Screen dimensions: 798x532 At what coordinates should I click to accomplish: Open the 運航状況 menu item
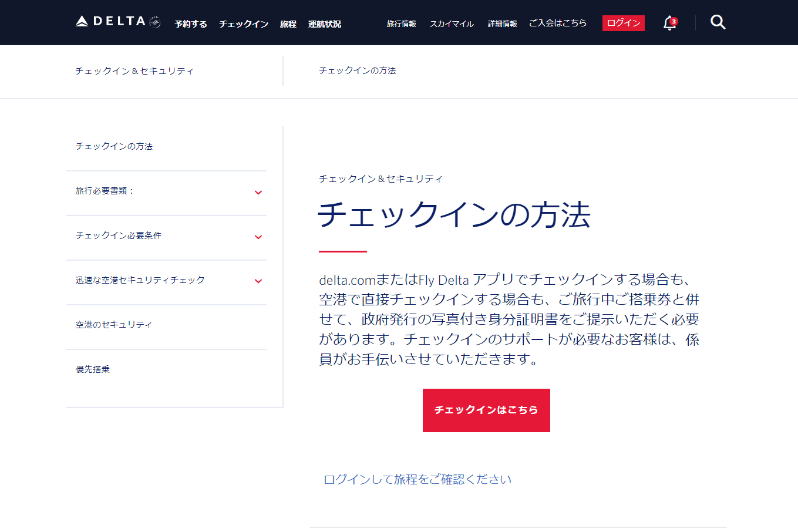(x=325, y=24)
